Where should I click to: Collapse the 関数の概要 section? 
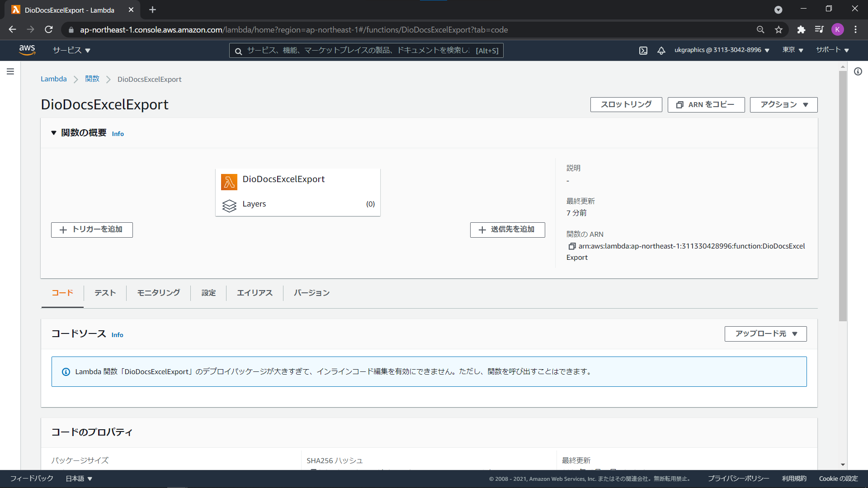54,133
